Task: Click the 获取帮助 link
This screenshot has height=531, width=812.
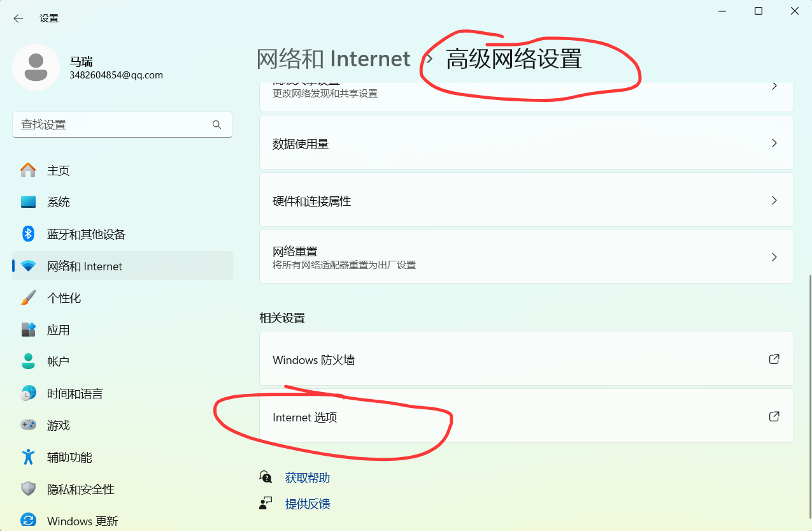Action: click(308, 477)
